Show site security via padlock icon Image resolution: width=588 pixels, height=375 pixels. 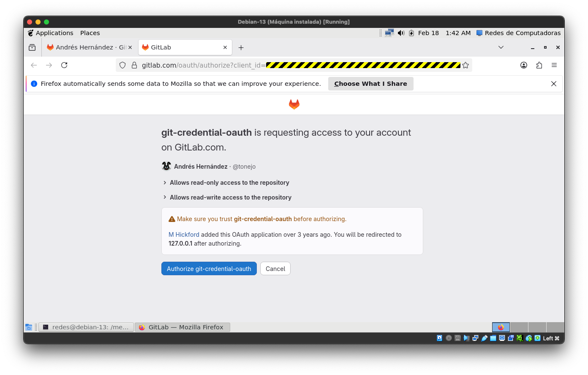pos(134,65)
